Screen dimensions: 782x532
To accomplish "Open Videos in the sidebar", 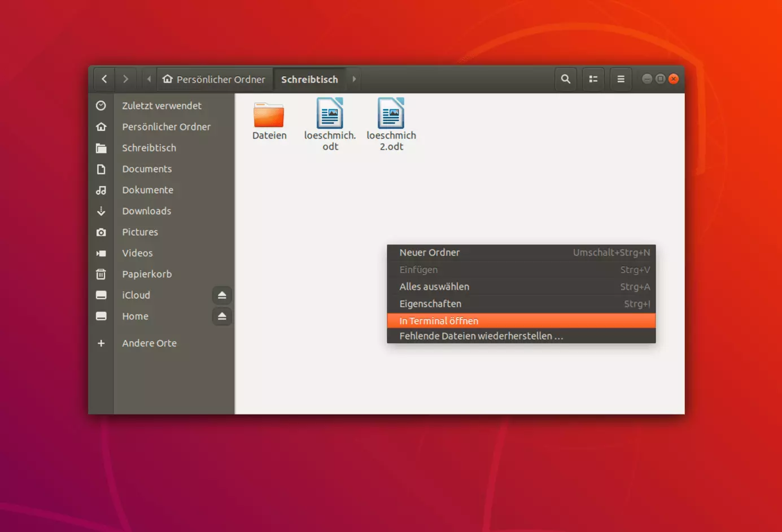I will [x=137, y=253].
